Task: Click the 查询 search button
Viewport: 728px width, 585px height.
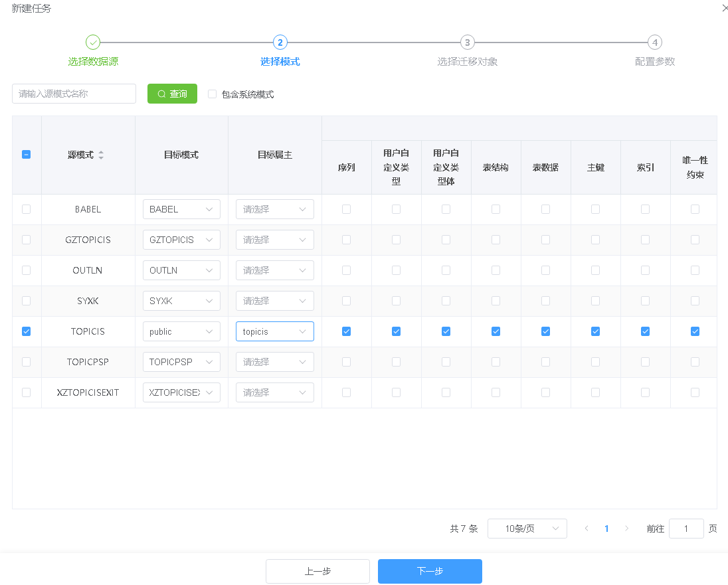Action: 172,94
